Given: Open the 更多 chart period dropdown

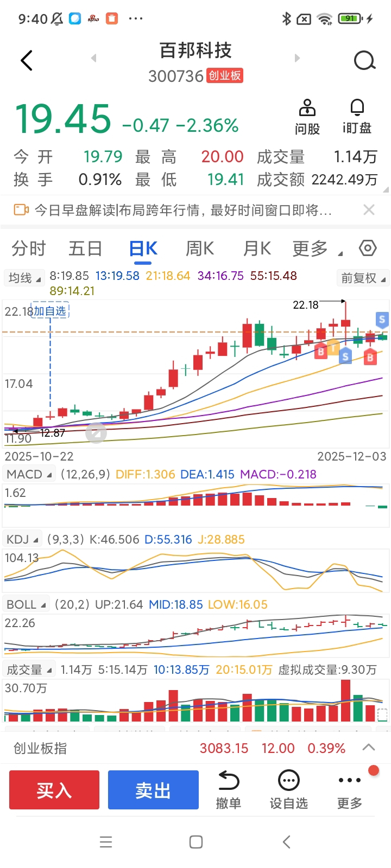Looking at the screenshot, I should coord(317,248).
